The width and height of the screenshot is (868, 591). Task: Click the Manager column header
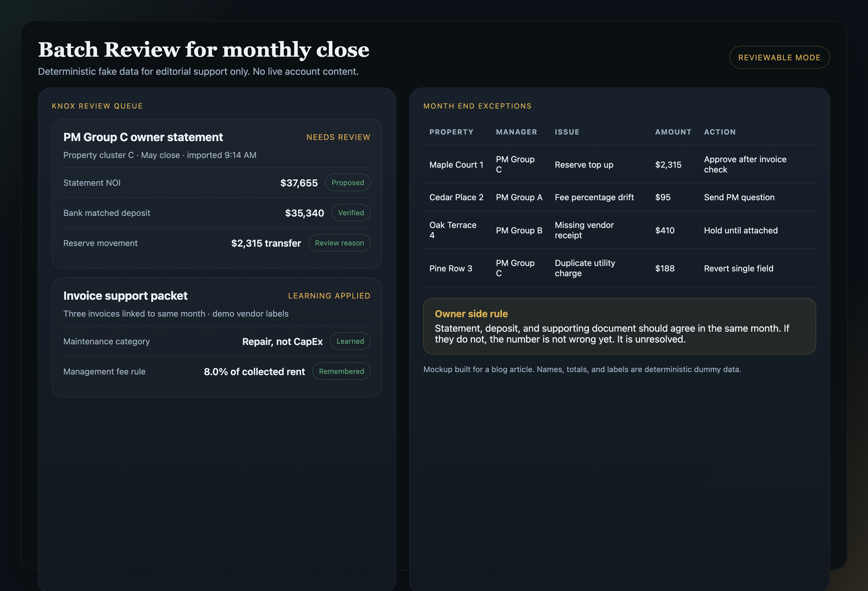pyautogui.click(x=516, y=132)
